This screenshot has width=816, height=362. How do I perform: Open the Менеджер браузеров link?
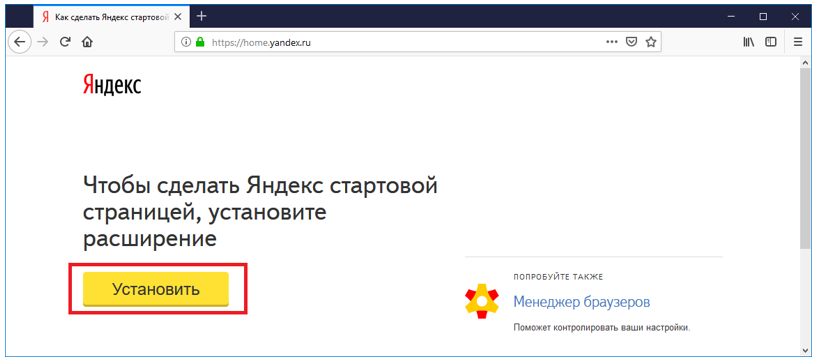(x=581, y=302)
